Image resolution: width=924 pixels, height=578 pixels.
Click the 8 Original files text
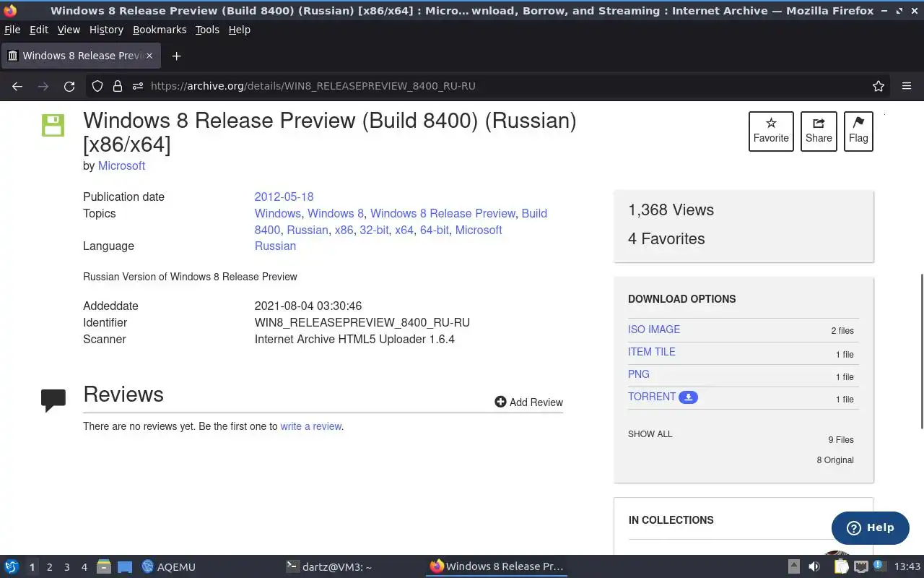point(835,460)
